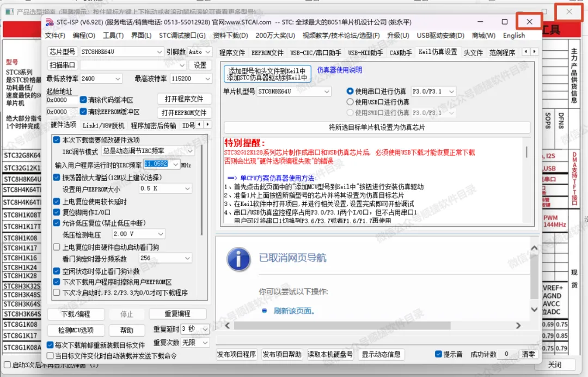Viewport: 588px width, 377px height.
Task: Toggle 清除代码缓冲区 checkbox
Action: point(83,100)
